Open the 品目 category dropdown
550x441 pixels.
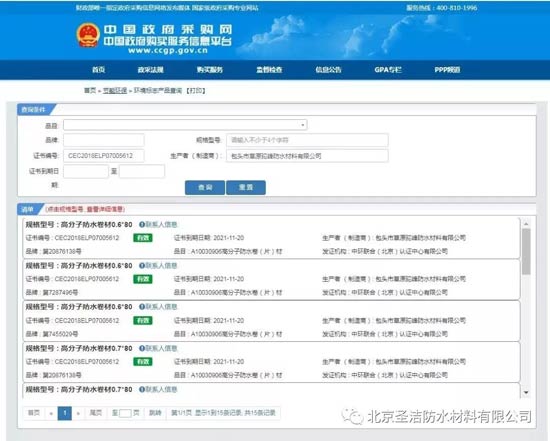185,125
